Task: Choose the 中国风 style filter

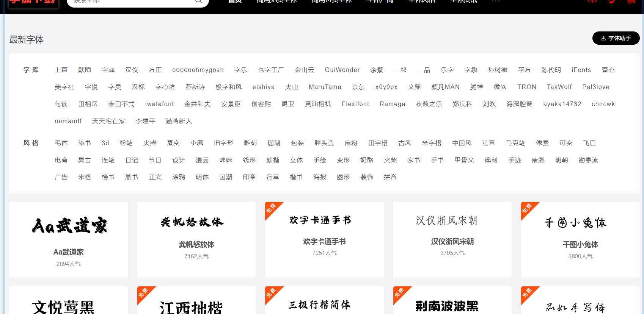Action: tap(462, 143)
